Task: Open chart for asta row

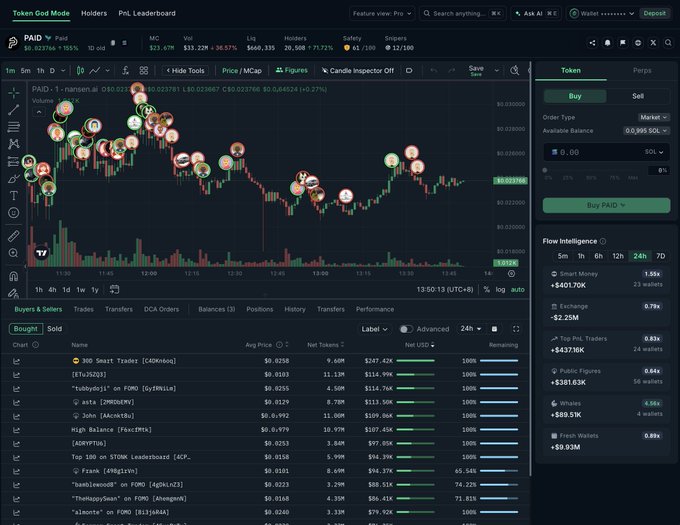Action: (x=16, y=402)
